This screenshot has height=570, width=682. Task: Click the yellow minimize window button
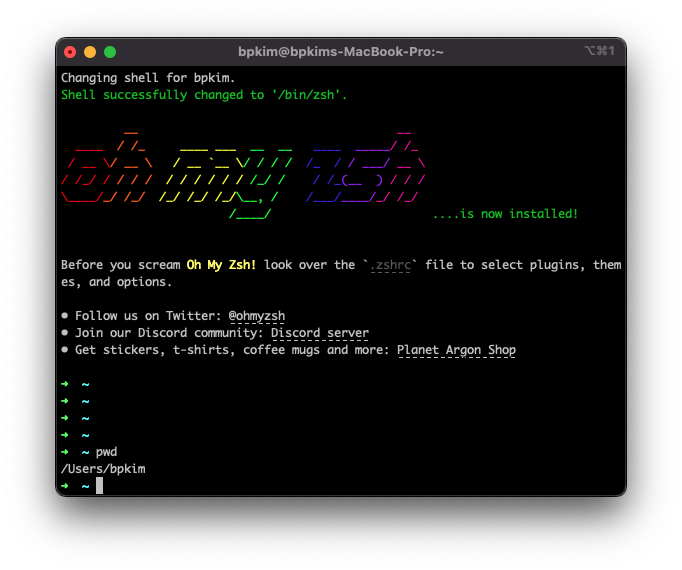click(x=90, y=52)
